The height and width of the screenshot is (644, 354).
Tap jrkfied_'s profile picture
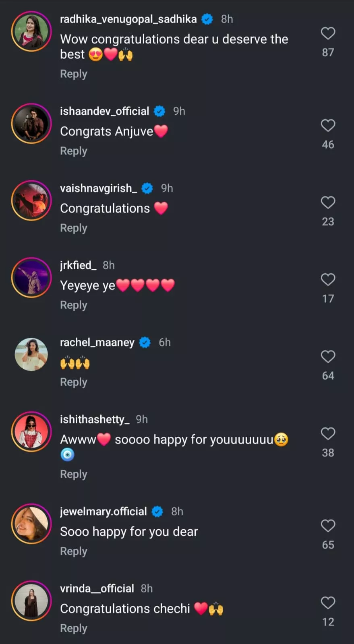(x=31, y=277)
